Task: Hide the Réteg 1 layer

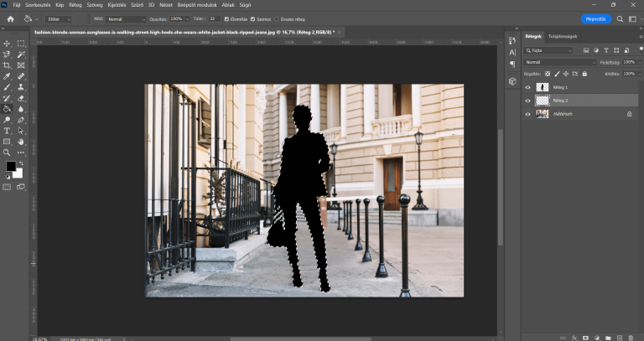Action: coord(527,87)
